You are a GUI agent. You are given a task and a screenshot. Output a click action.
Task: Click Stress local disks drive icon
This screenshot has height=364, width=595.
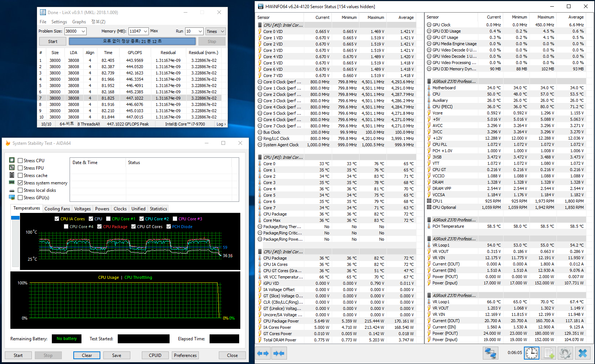tap(12, 190)
